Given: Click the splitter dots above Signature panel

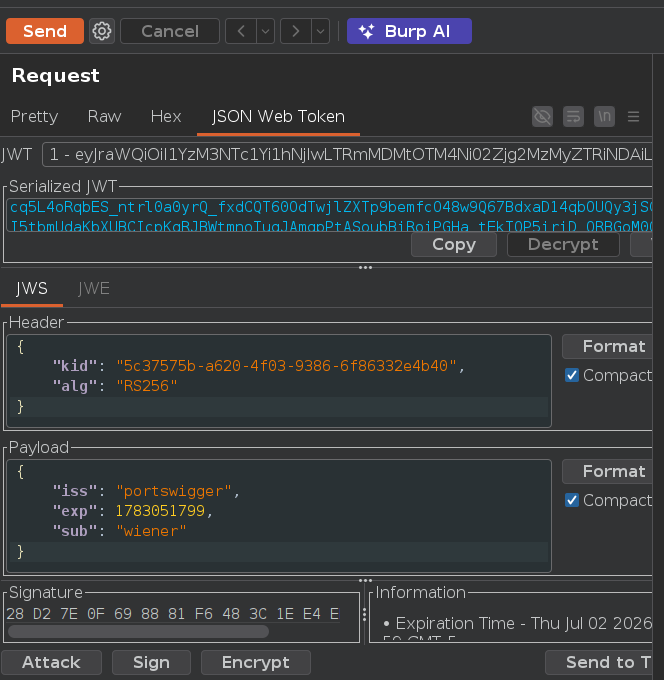Looking at the screenshot, I should click(366, 580).
